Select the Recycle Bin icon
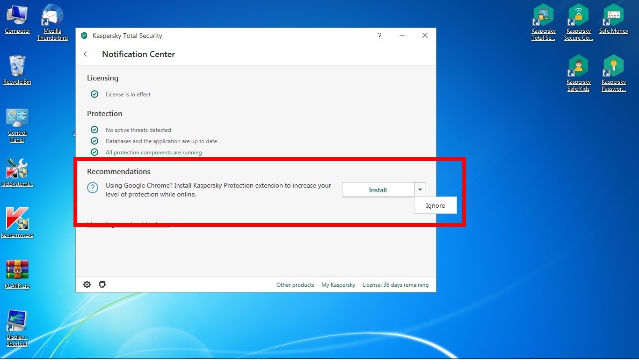This screenshot has width=639, height=364. pos(17,70)
